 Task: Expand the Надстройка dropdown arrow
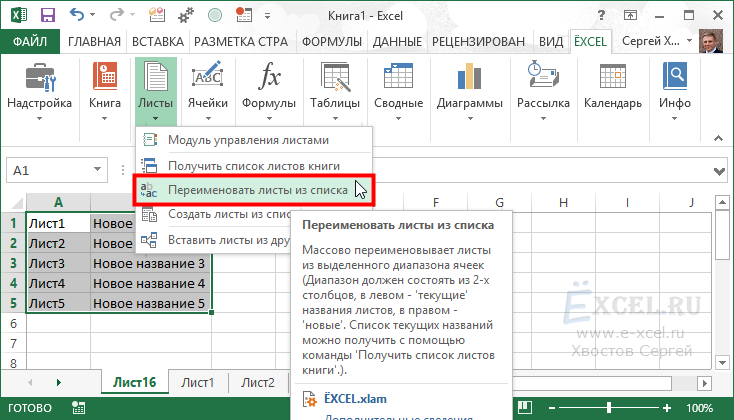pyautogui.click(x=40, y=118)
